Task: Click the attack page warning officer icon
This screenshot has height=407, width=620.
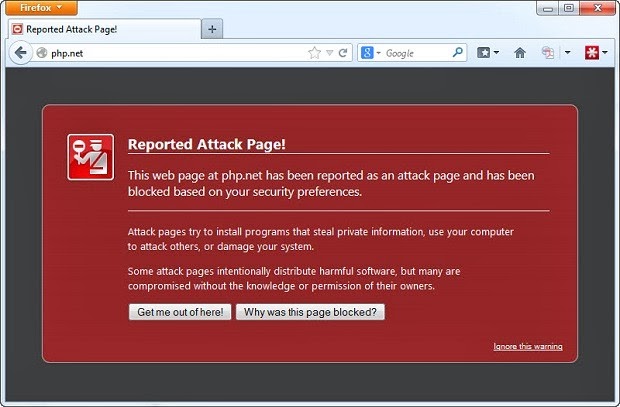Action: pos(91,157)
